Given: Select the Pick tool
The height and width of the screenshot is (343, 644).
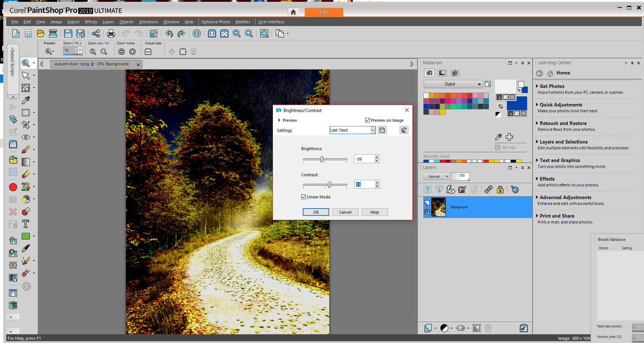Looking at the screenshot, I should pos(26,76).
